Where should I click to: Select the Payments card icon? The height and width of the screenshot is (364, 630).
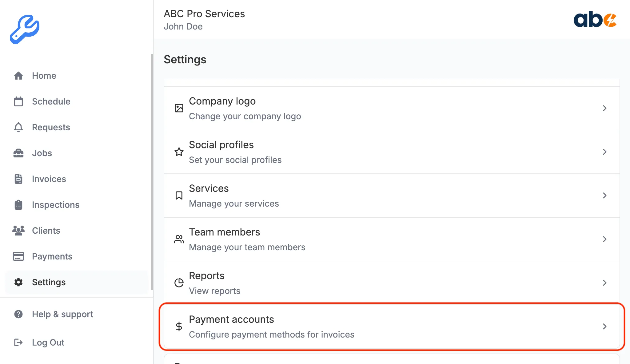tap(18, 256)
